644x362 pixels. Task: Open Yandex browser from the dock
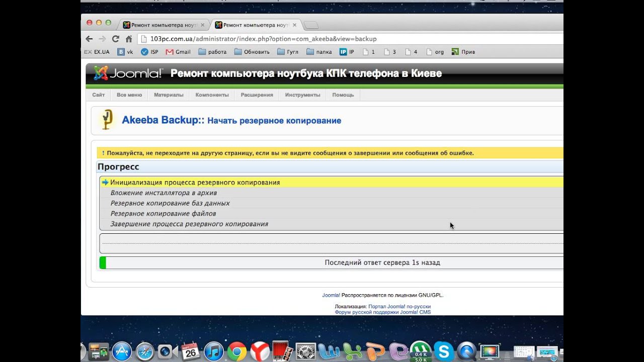[260, 351]
